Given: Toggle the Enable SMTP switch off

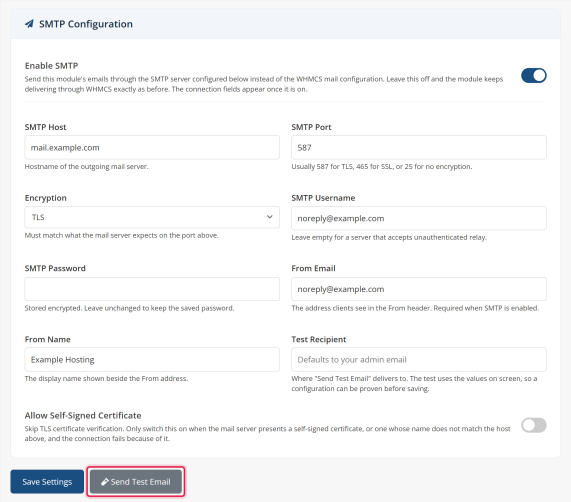Looking at the screenshot, I should (533, 75).
